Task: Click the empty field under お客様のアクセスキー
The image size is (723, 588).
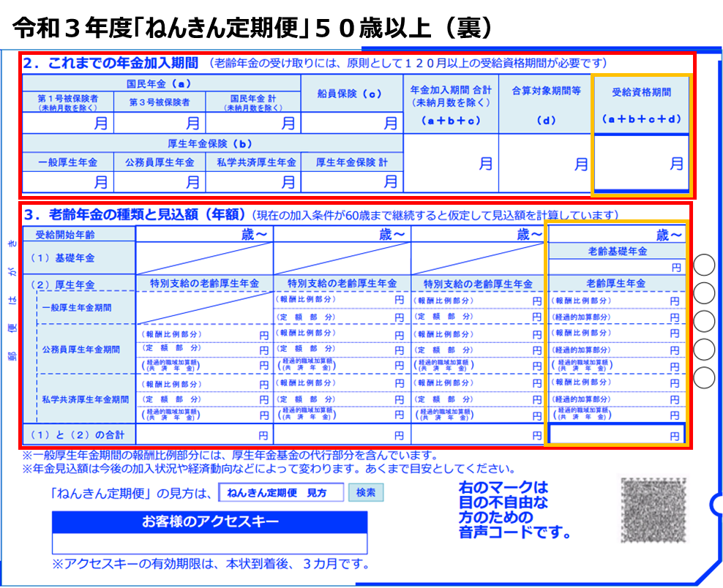Action: (209, 543)
